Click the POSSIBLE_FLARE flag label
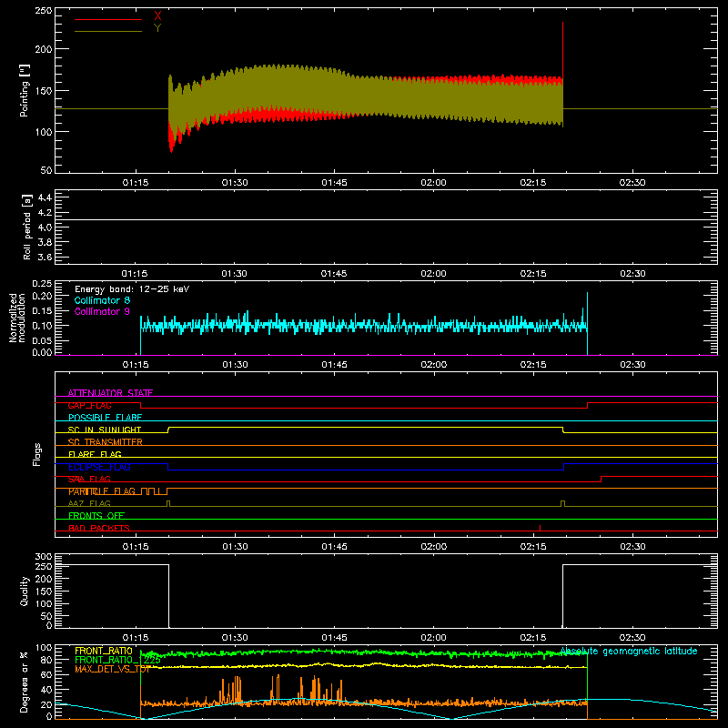Viewport: 728px width, 728px height. click(105, 418)
